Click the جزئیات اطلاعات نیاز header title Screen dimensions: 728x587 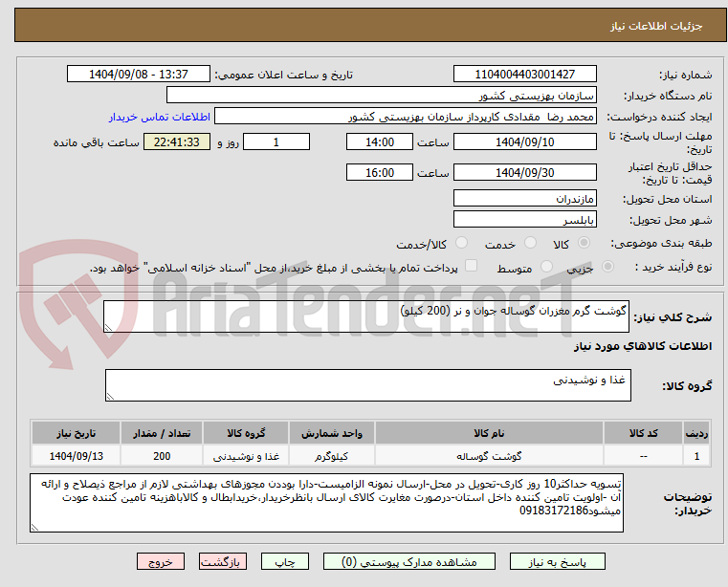(x=655, y=26)
